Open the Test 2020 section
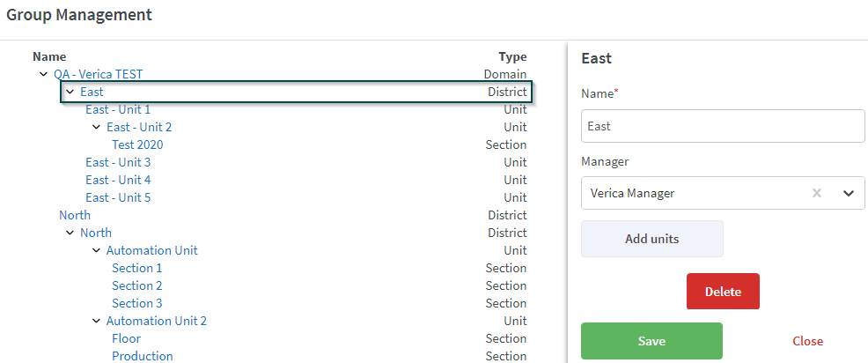Image resolution: width=868 pixels, height=363 pixels. coord(137,144)
